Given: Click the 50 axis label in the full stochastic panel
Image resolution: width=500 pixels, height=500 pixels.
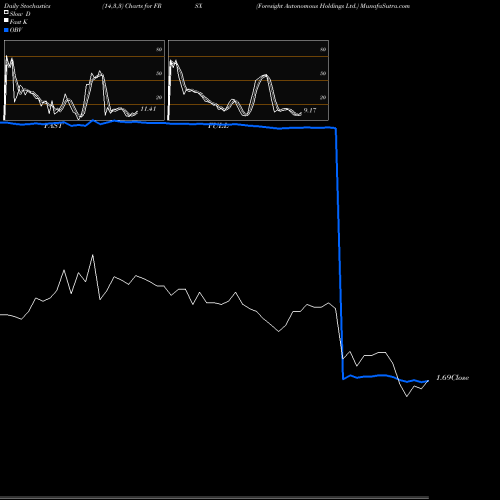Looking at the screenshot, I should tap(323, 73).
